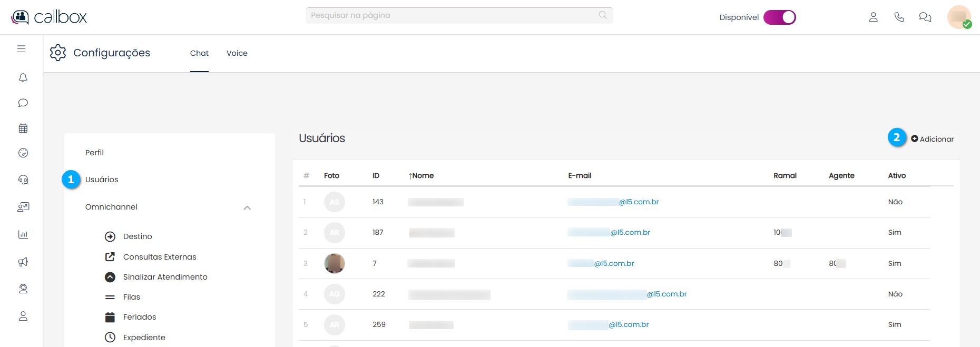Click the megaphone campaigns icon
This screenshot has height=347, width=980.
pos(23,262)
